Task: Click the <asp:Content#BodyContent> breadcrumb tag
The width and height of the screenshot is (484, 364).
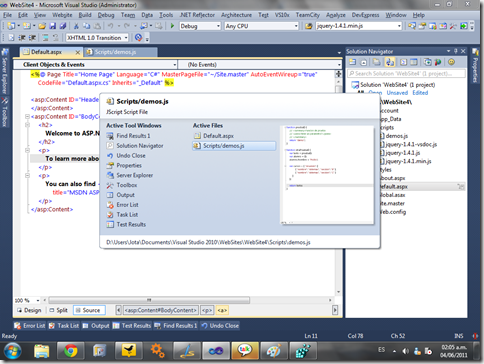Action: pyautogui.click(x=161, y=310)
